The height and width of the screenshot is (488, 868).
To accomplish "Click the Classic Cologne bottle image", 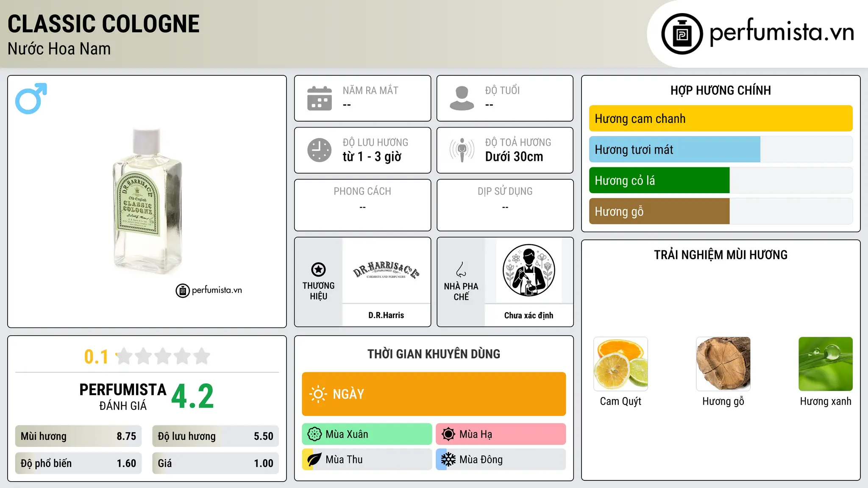I will (x=147, y=201).
